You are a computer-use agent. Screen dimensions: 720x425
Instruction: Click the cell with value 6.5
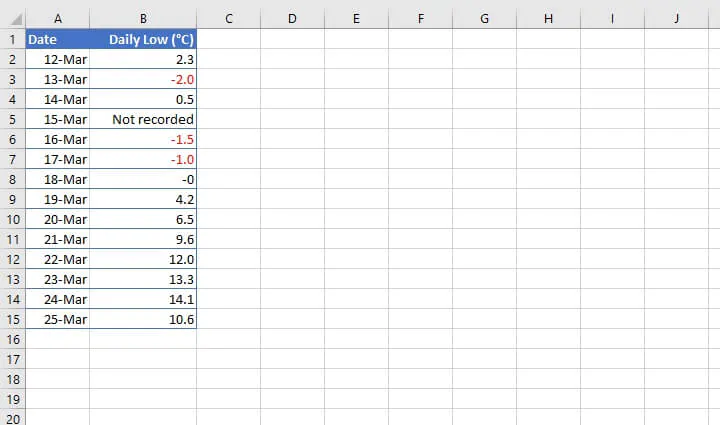click(143, 219)
